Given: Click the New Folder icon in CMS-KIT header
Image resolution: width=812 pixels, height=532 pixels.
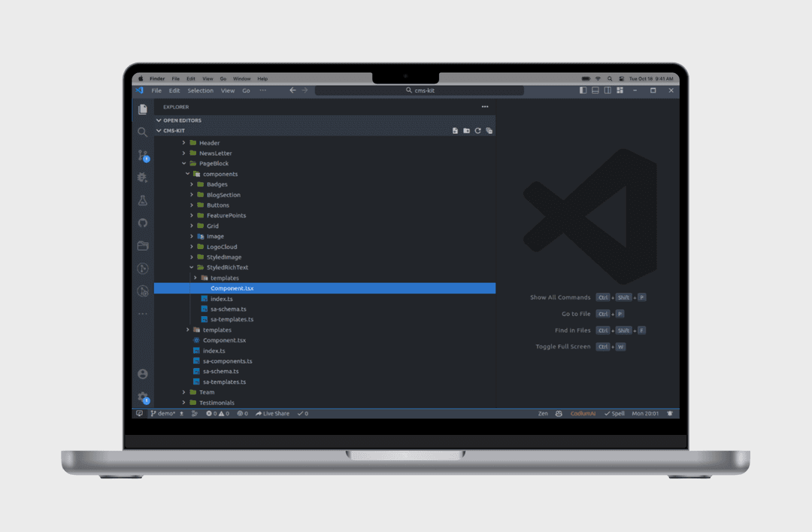Looking at the screenshot, I should (466, 131).
